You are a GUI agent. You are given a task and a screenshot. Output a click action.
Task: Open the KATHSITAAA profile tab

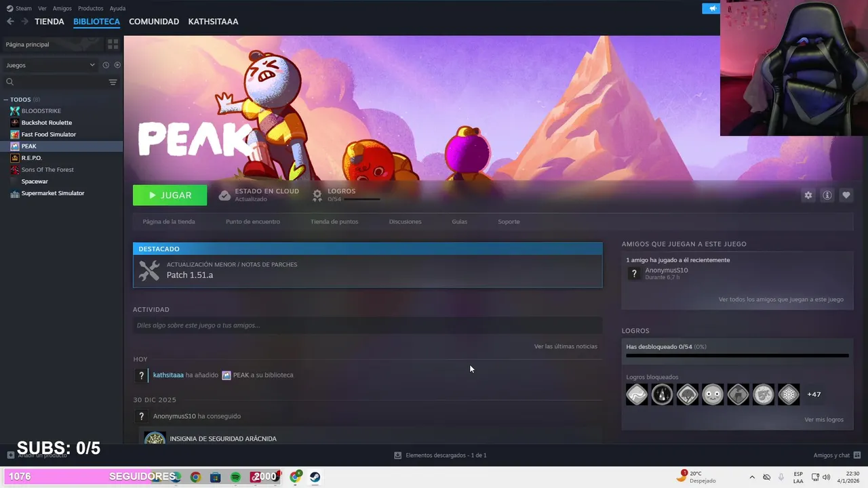coord(213,22)
